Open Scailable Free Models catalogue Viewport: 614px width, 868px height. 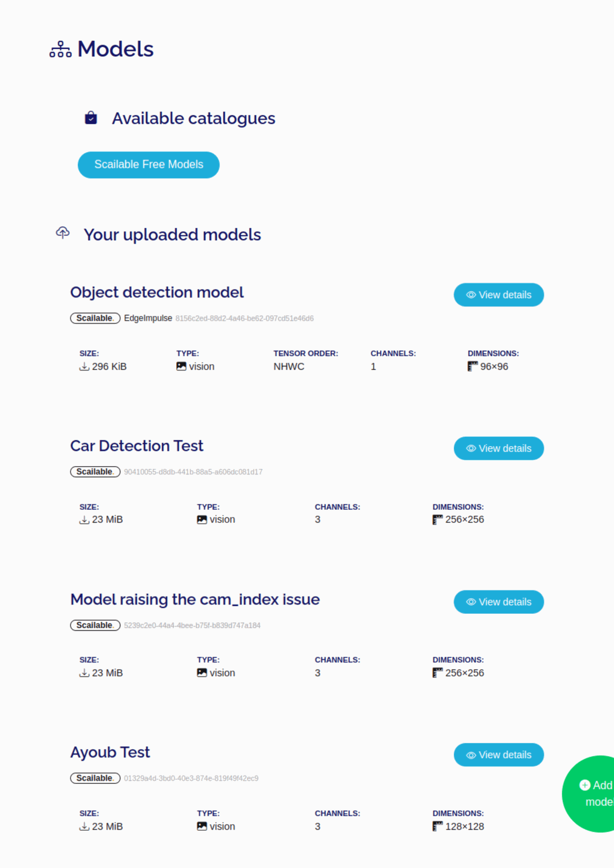point(149,165)
